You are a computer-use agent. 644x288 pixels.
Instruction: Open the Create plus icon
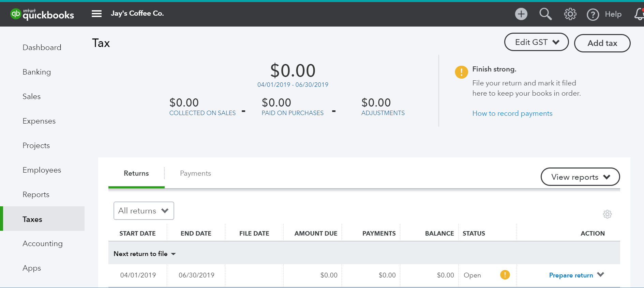[x=521, y=14]
